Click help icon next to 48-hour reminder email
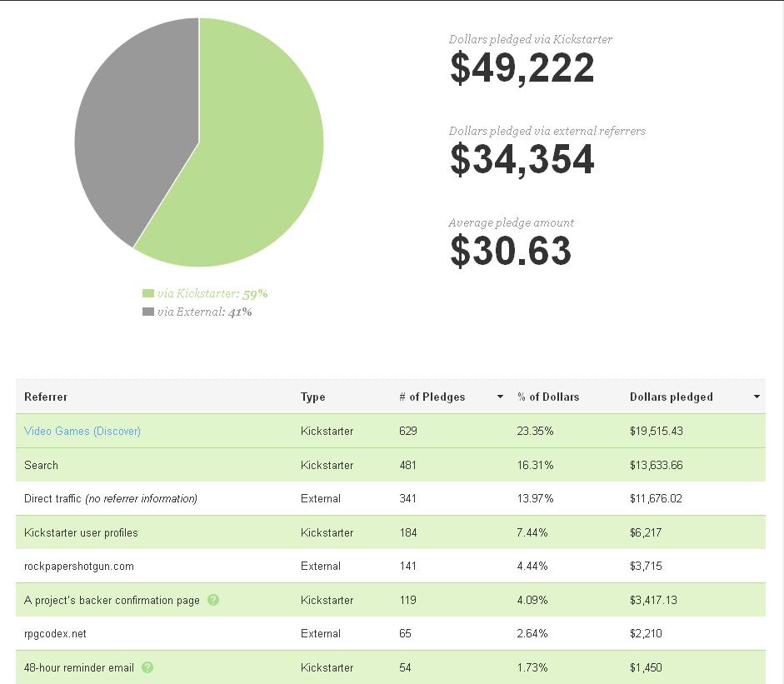The width and height of the screenshot is (784, 684). pos(147,667)
